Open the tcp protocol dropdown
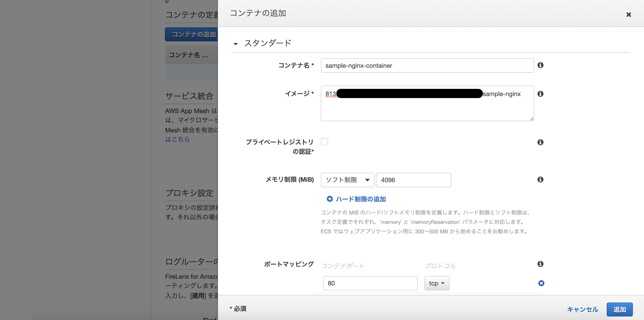 436,283
